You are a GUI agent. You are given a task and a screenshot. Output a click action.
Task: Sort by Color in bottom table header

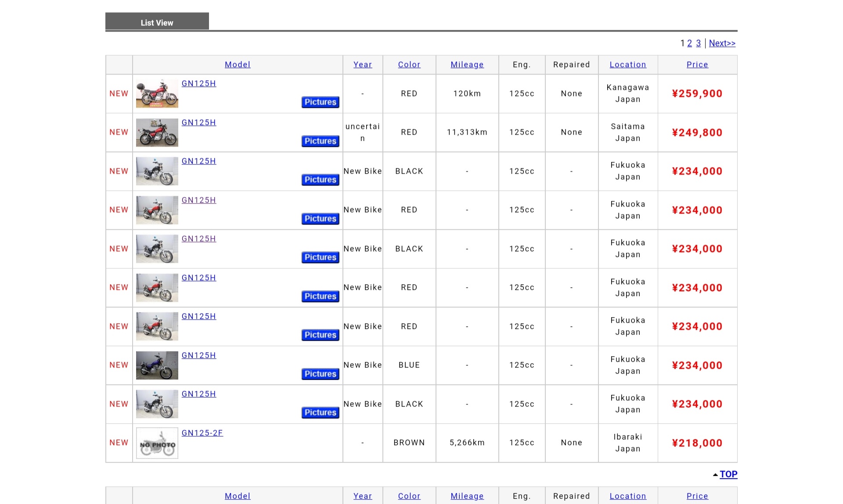(x=409, y=496)
